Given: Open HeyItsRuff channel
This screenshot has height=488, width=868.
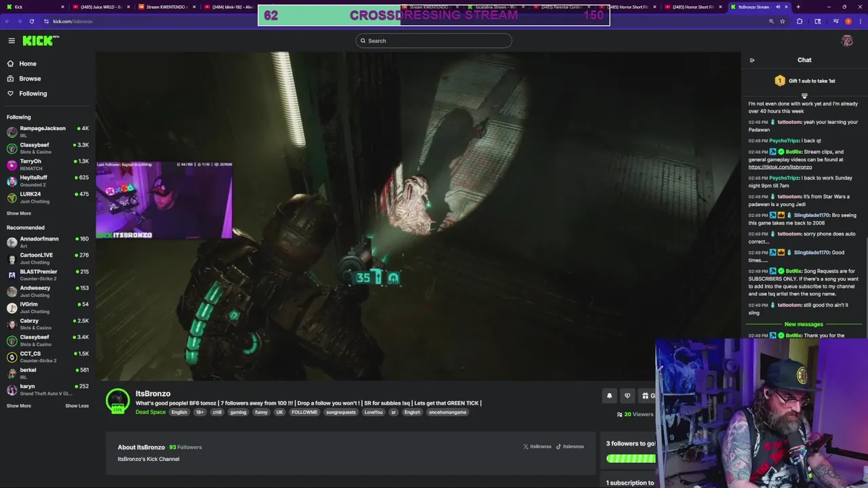Looking at the screenshot, I should 47,180.
